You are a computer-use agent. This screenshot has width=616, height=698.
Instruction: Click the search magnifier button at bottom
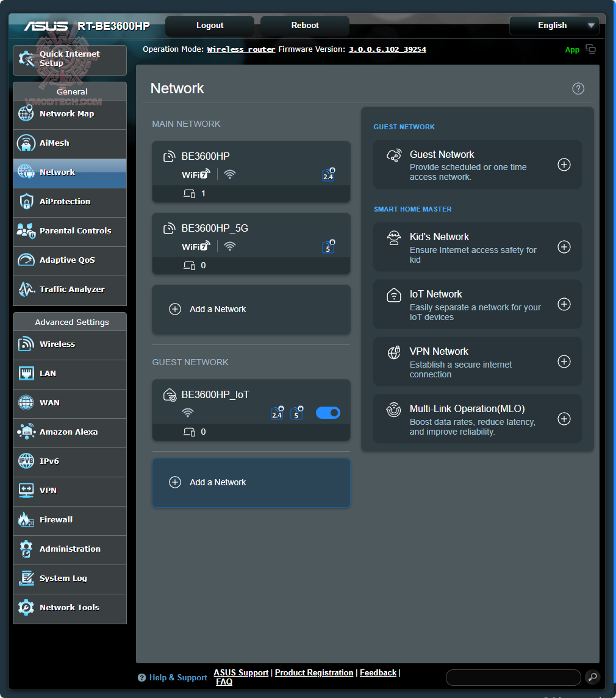592,677
